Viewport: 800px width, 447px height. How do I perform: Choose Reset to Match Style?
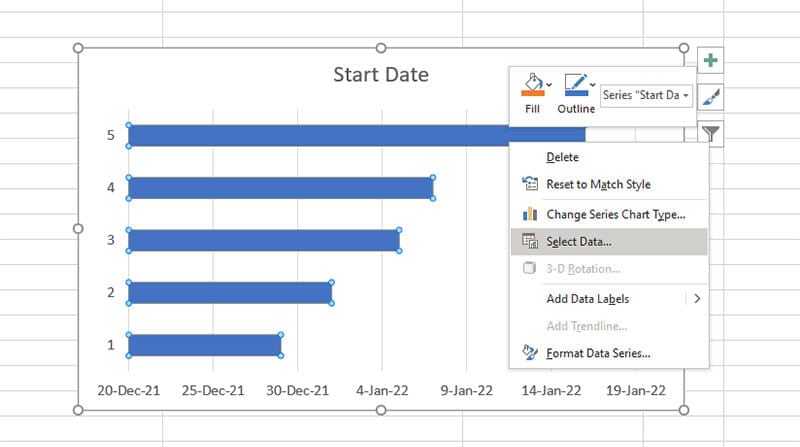tap(609, 184)
